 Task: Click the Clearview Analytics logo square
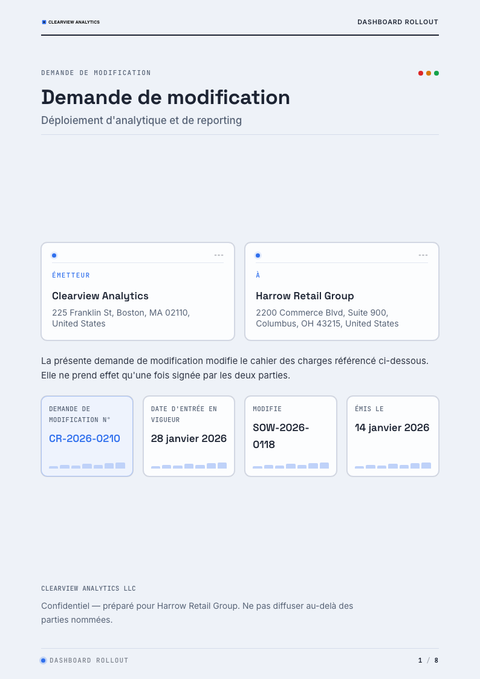coord(44,22)
